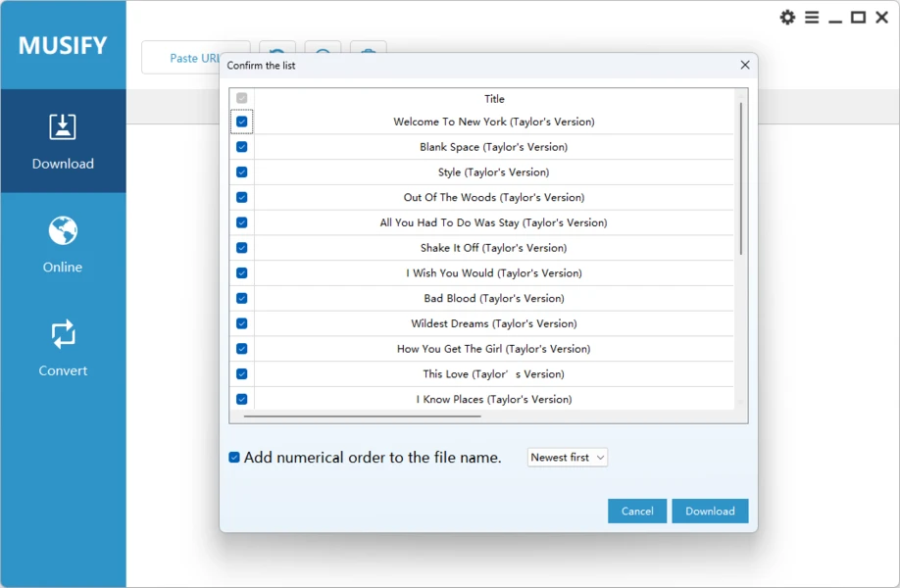Viewport: 900px width, 588px height.
Task: Open the Newest first order dropdown
Action: click(568, 458)
